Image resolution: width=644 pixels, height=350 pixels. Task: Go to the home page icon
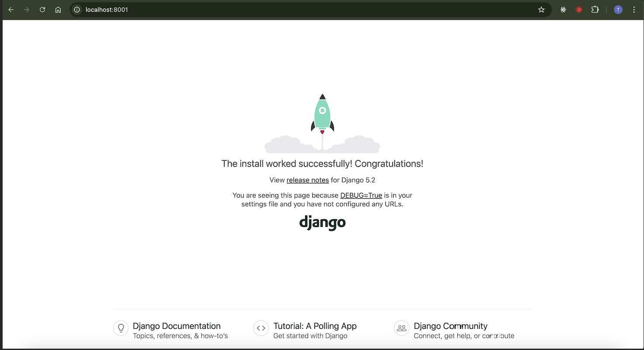click(58, 10)
